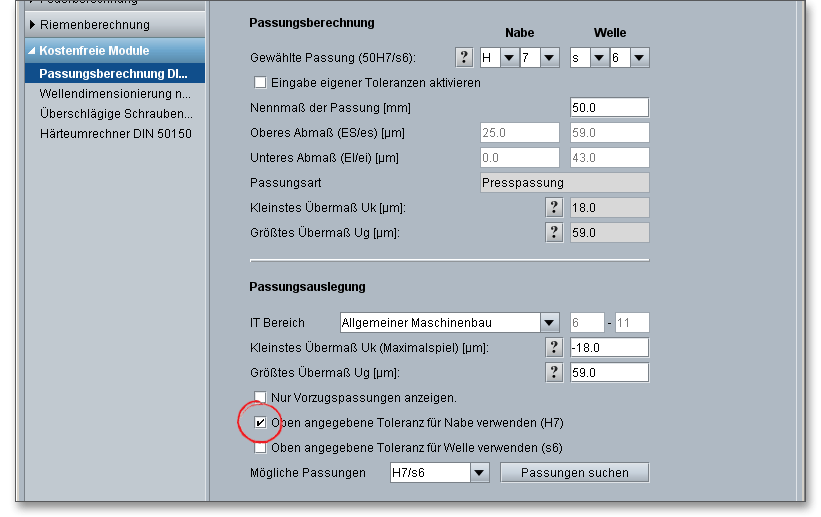Open Nabe grade 7 dropdown

point(549,58)
